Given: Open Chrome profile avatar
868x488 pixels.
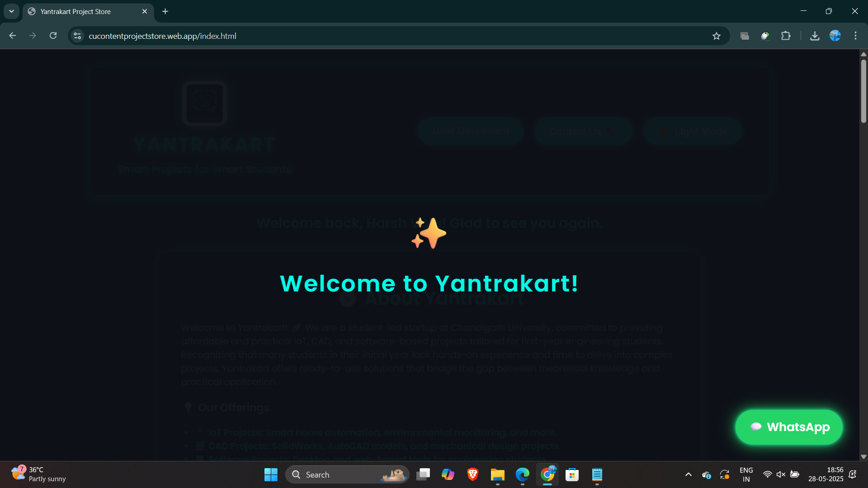Looking at the screenshot, I should click(835, 36).
